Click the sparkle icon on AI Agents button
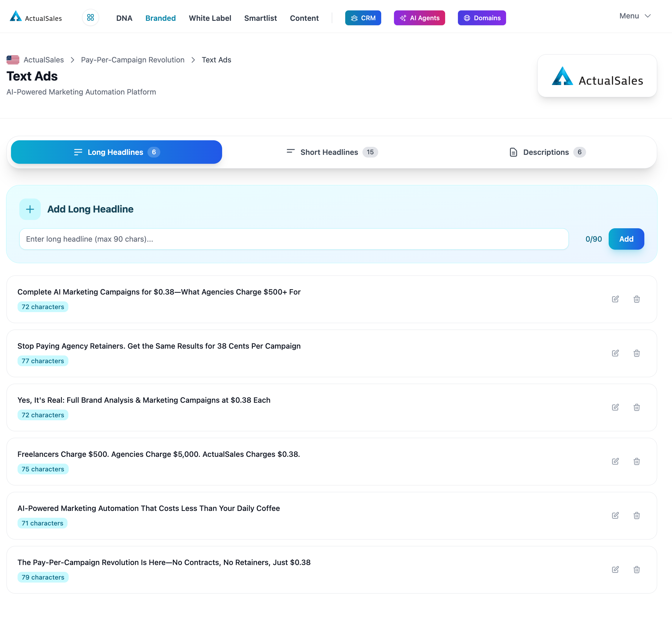 [403, 18]
